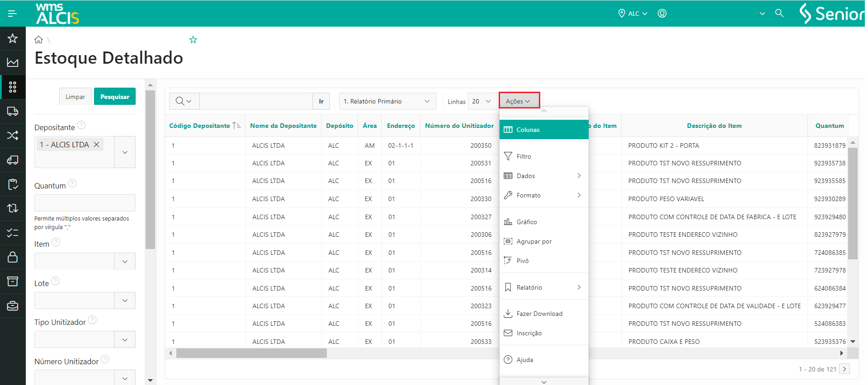Mark page as favorite with star
This screenshot has height=385, width=868.
(193, 40)
